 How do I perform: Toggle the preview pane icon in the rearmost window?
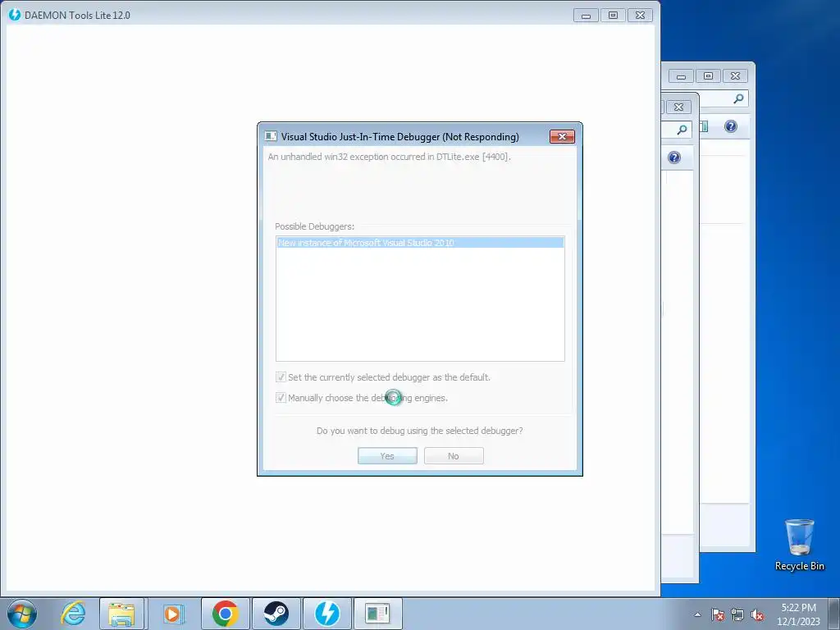pos(704,126)
